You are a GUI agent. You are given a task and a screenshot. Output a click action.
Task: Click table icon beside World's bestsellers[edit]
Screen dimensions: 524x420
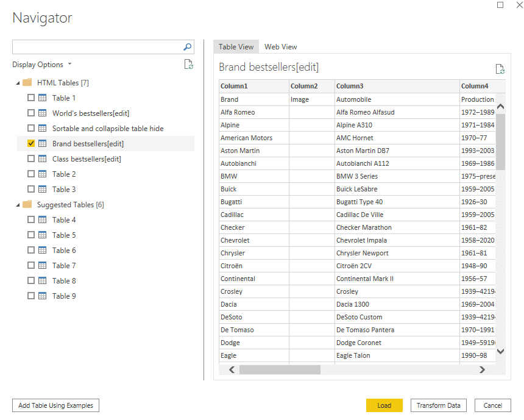click(x=43, y=113)
